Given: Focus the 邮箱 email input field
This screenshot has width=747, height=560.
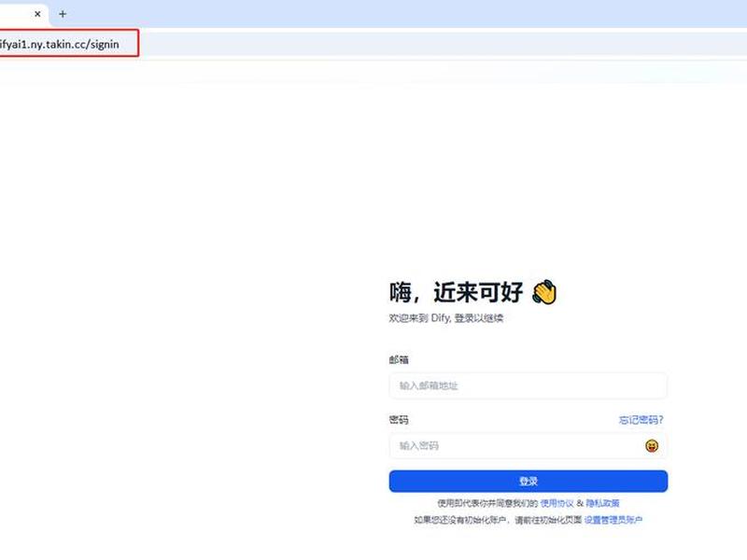Looking at the screenshot, I should [528, 385].
